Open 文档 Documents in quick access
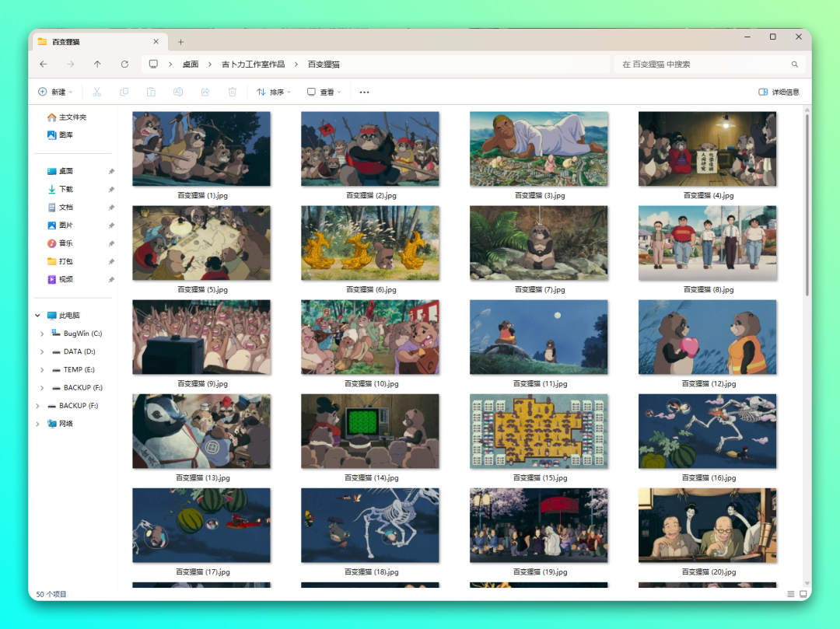 coord(60,207)
